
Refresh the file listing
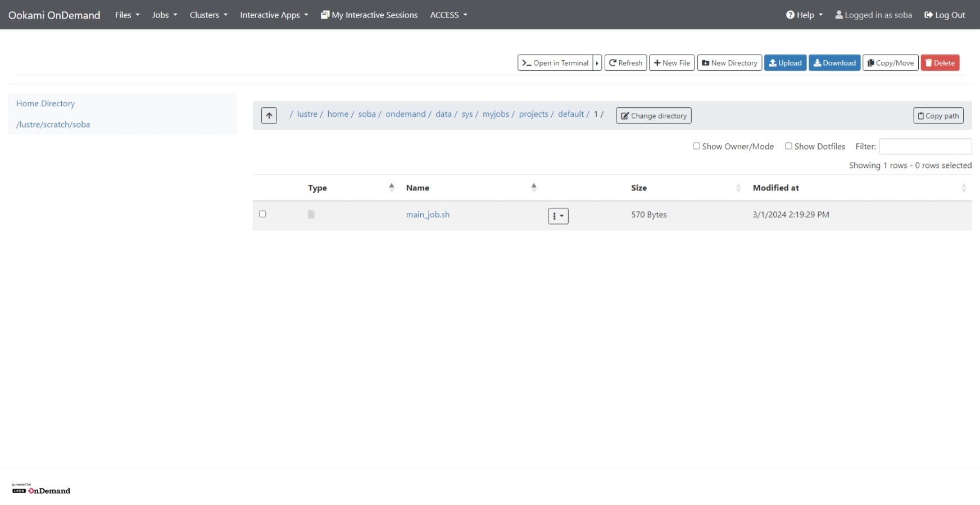click(625, 63)
